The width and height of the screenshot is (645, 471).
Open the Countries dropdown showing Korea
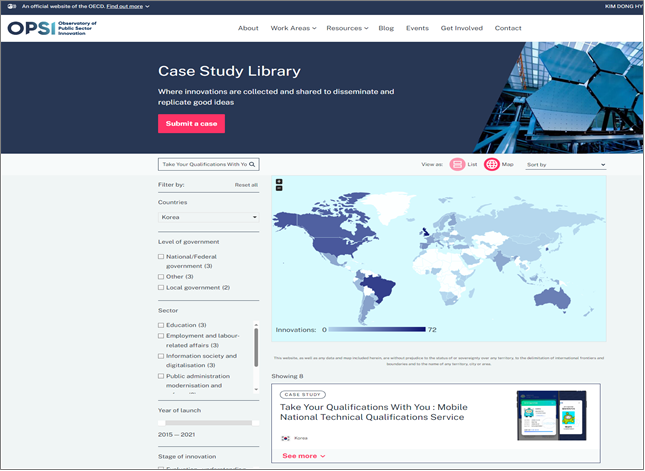click(209, 217)
